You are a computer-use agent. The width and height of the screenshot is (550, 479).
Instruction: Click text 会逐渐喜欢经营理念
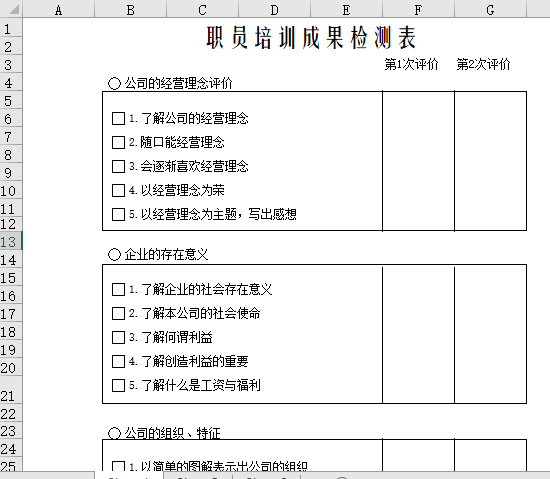pos(195,166)
